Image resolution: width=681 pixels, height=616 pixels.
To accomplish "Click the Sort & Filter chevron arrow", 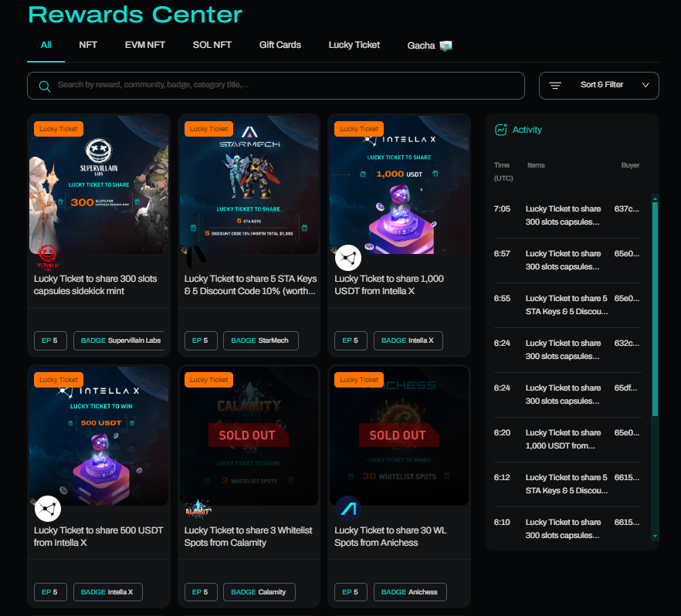I will (645, 85).
